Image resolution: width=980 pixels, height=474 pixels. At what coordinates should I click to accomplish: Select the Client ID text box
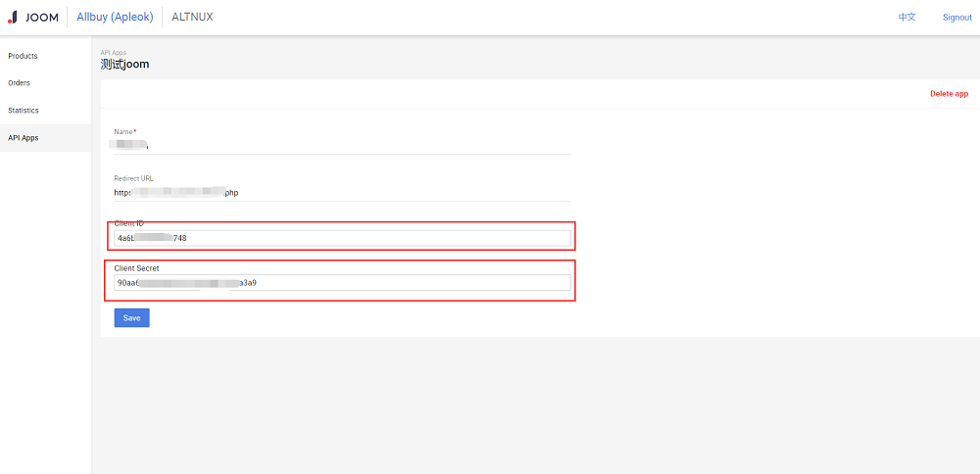pos(342,238)
